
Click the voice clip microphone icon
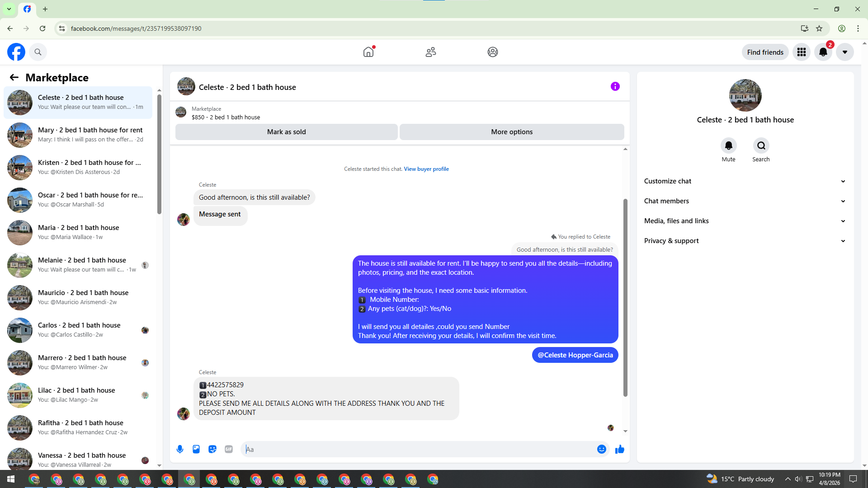pos(180,449)
